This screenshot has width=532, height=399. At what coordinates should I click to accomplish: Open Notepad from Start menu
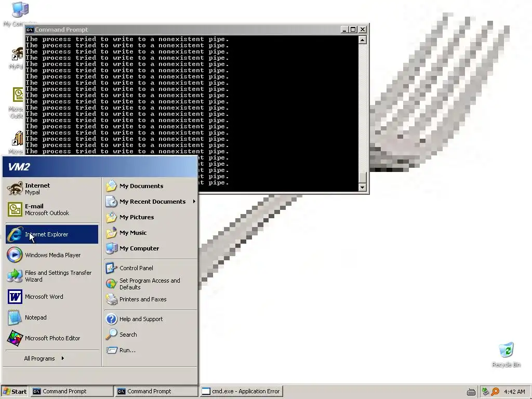click(52, 317)
